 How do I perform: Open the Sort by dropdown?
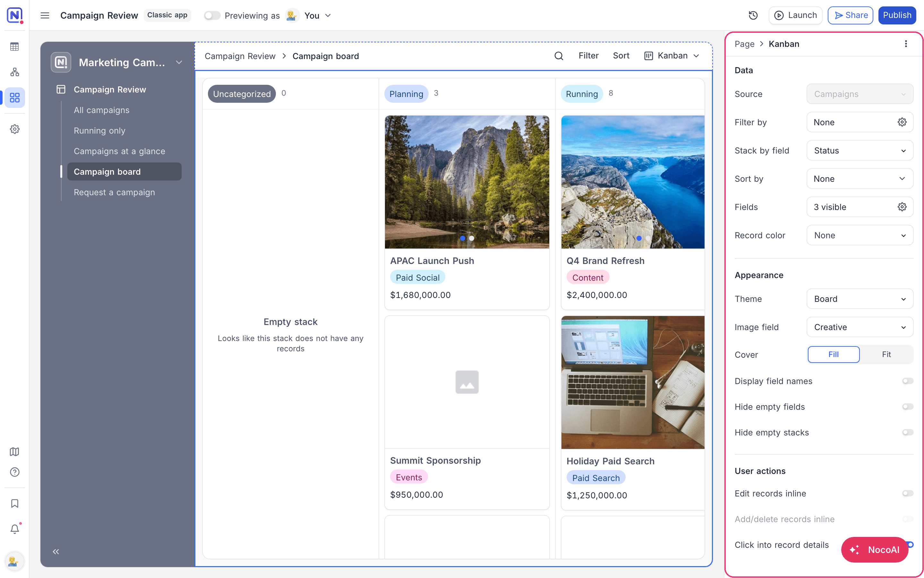pos(860,179)
